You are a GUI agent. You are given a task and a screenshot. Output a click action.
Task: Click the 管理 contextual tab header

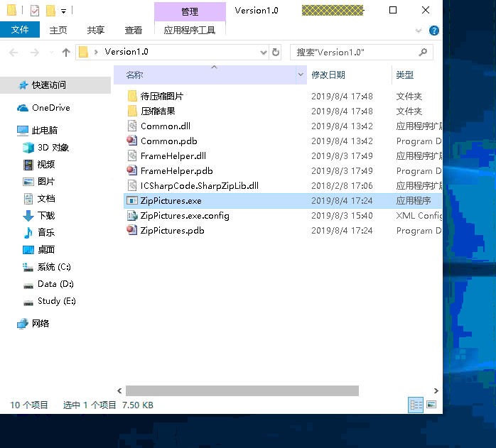[x=190, y=11]
